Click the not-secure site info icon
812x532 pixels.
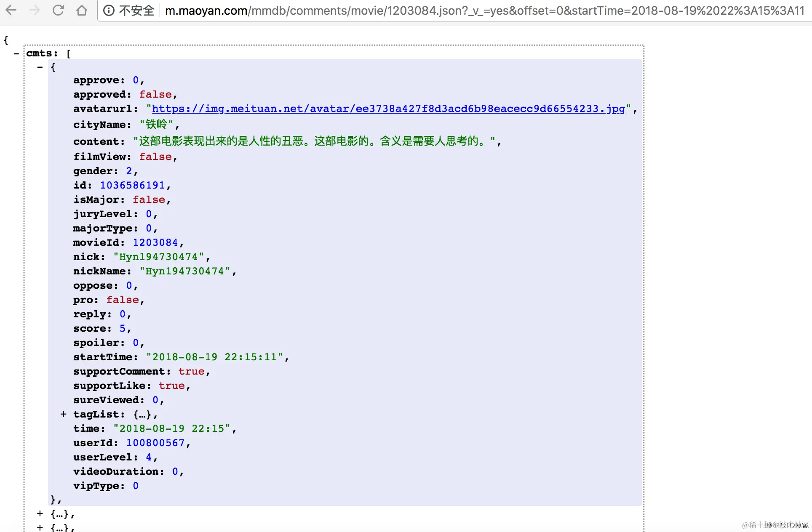tap(109, 10)
